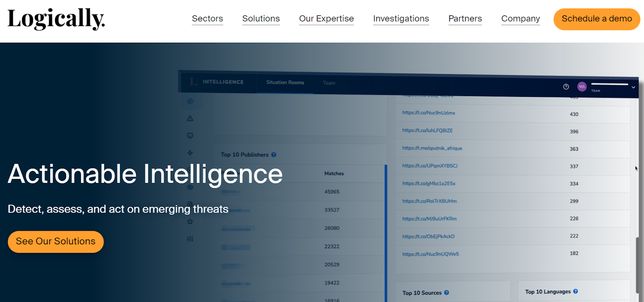Open link https://t.co/luhLFQBiZE
644x302 pixels.
tap(427, 131)
